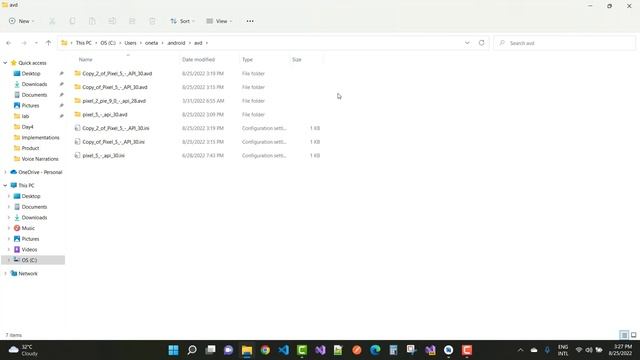
Task: Click the Search avd input field
Action: click(565, 43)
